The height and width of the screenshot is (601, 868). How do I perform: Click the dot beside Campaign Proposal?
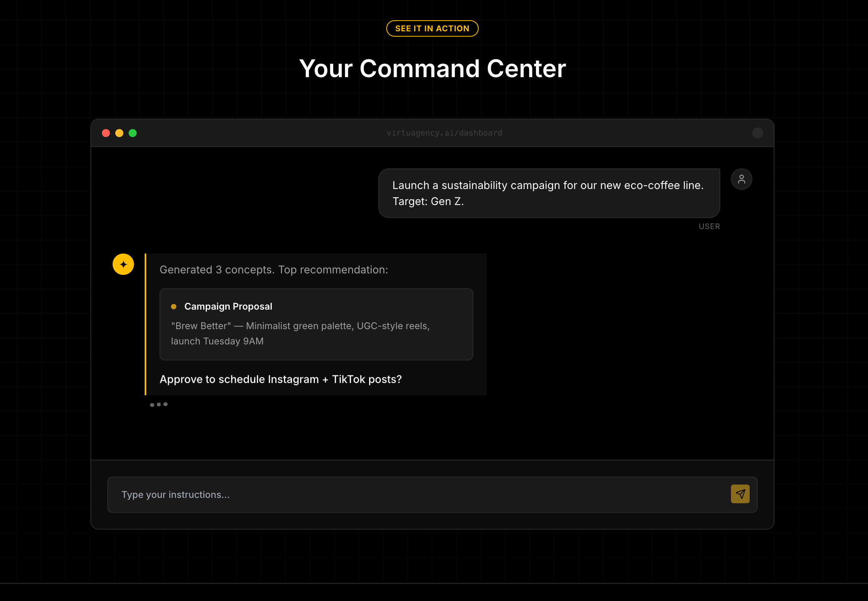point(174,307)
